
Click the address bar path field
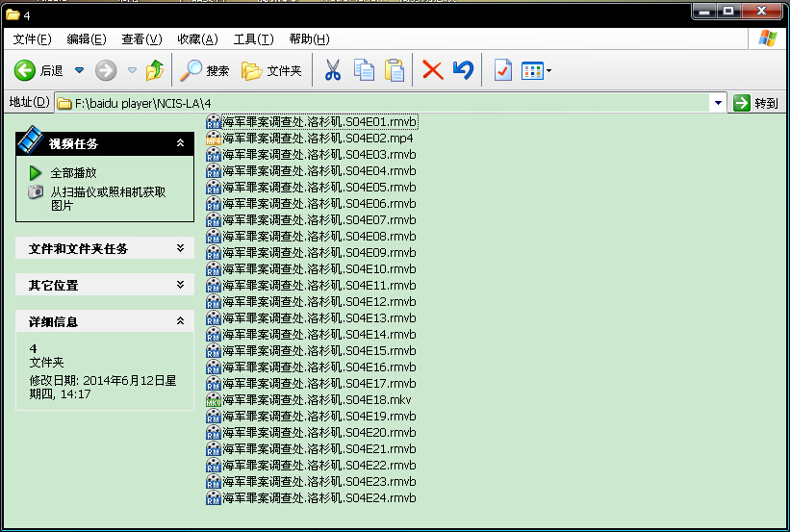[x=383, y=103]
